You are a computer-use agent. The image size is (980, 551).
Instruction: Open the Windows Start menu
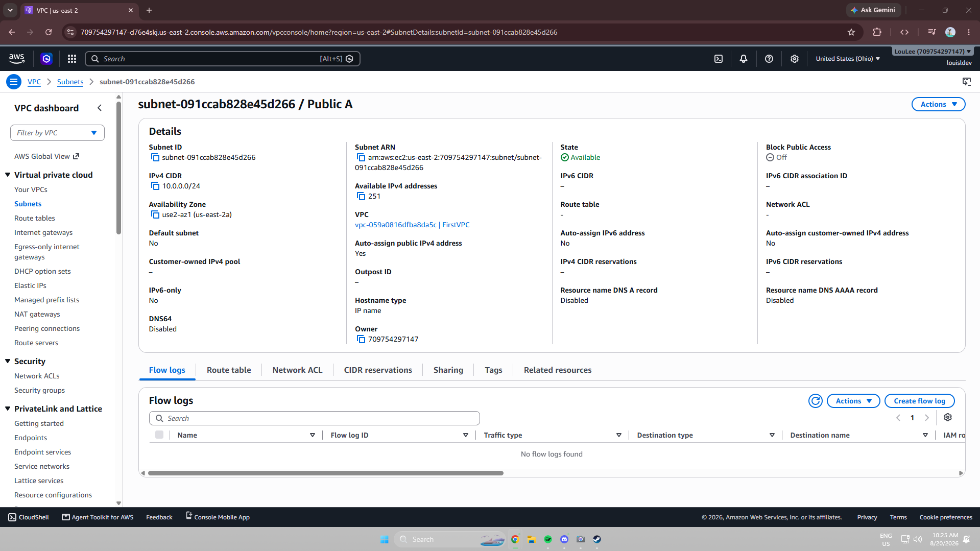click(385, 539)
